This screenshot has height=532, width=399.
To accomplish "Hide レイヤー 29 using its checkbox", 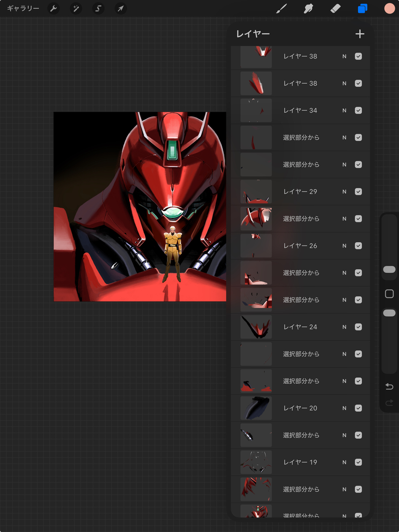I will 358,192.
